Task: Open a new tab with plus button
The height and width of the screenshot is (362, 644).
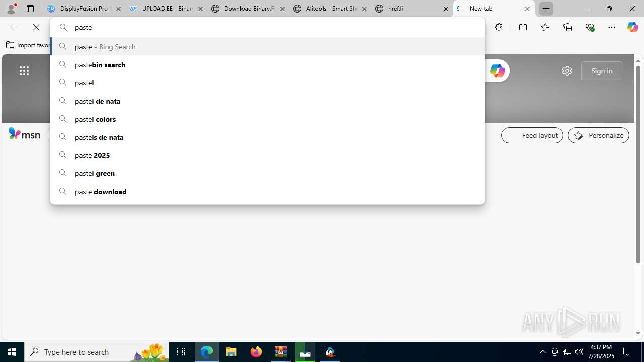Action: (546, 9)
